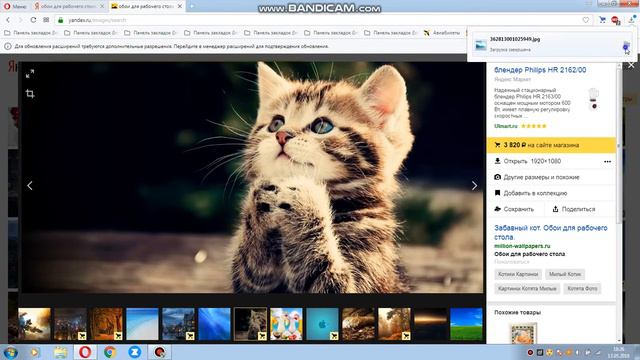Select the light blue abstract thumbnail
This screenshot has width=640, height=360.
coord(142,324)
